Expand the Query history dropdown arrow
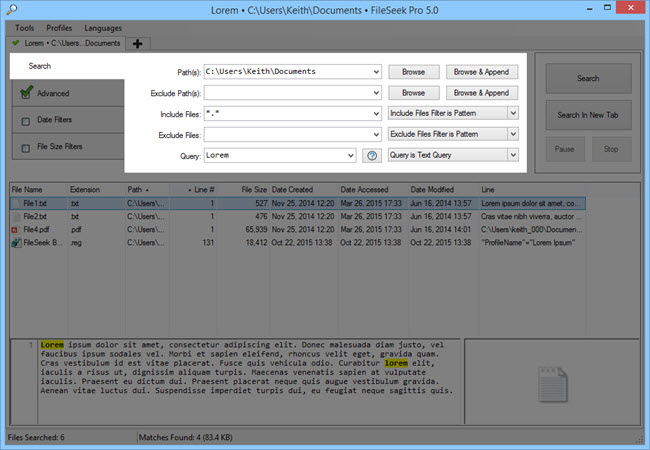 click(351, 155)
